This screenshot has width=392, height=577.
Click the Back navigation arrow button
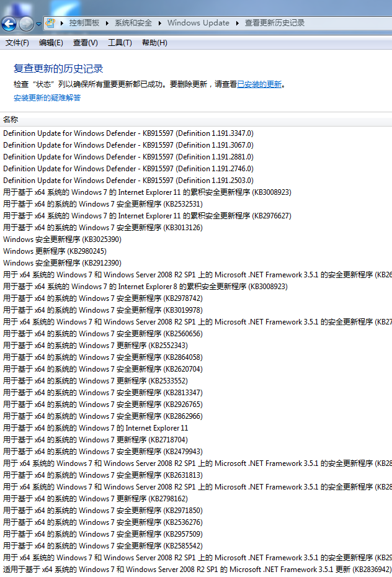(9, 24)
